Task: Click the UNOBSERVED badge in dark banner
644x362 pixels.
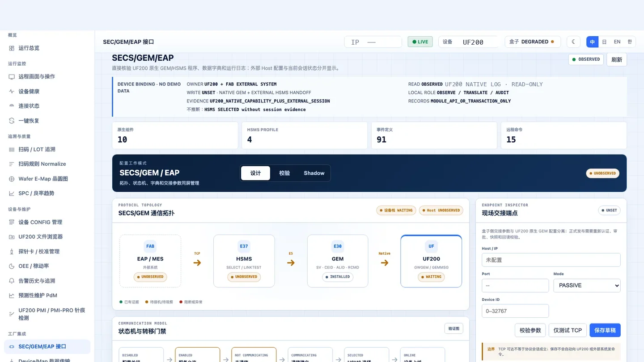Action: 603,173
